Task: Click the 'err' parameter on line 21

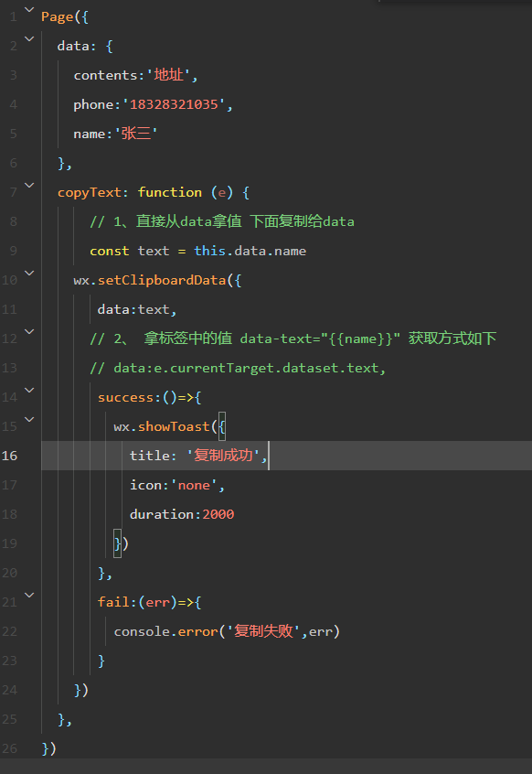Action: 158,602
